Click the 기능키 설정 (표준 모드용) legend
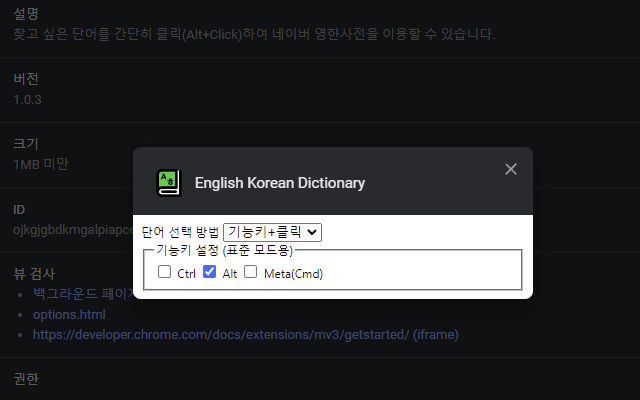The height and width of the screenshot is (400, 640). pyautogui.click(x=224, y=250)
